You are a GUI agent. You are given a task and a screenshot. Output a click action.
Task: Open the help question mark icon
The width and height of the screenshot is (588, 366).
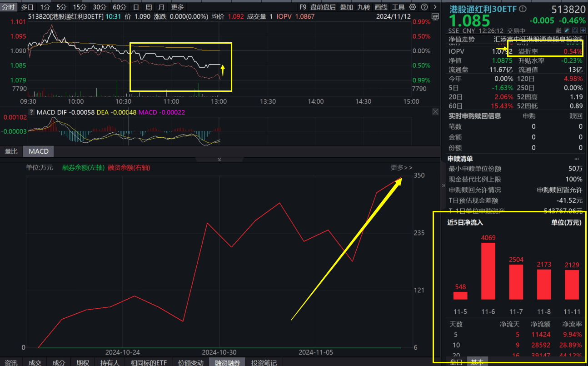click(x=424, y=7)
